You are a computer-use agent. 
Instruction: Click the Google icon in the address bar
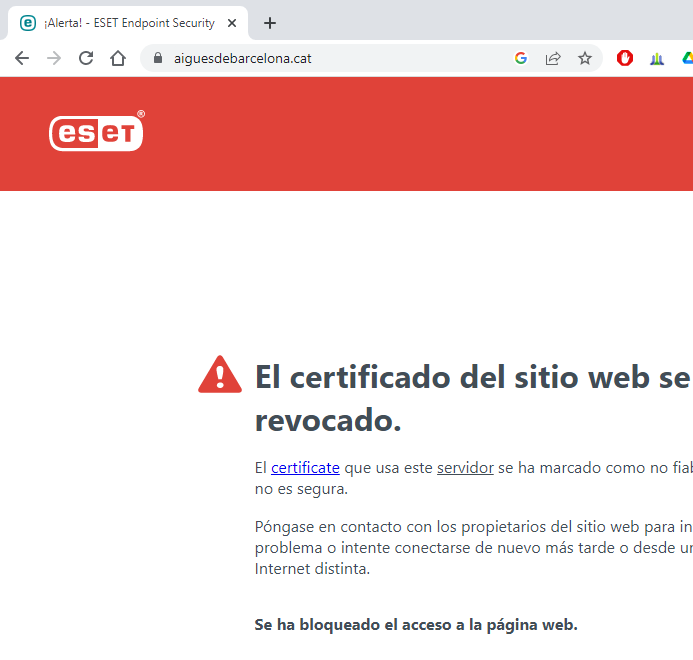point(521,58)
